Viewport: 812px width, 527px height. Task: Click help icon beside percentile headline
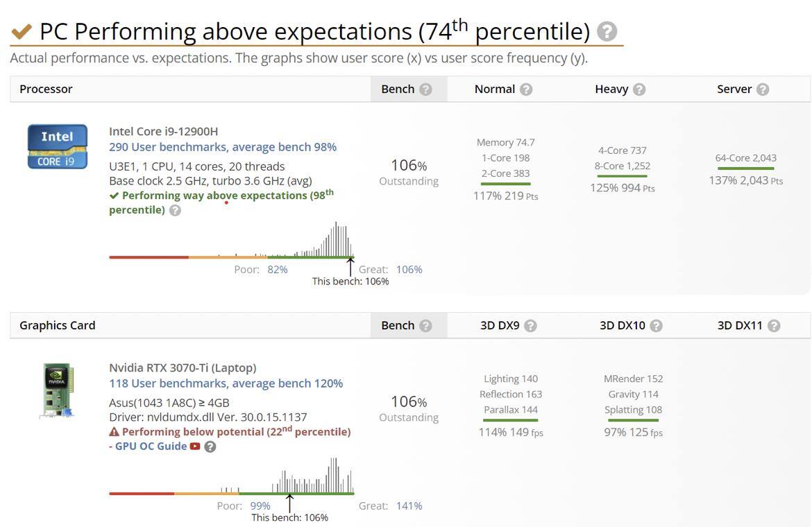[607, 31]
